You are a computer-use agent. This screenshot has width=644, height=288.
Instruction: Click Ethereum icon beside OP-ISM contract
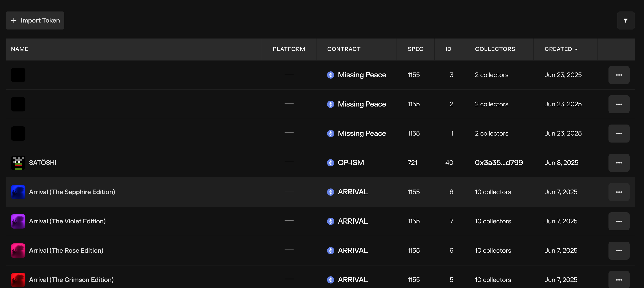[330, 163]
